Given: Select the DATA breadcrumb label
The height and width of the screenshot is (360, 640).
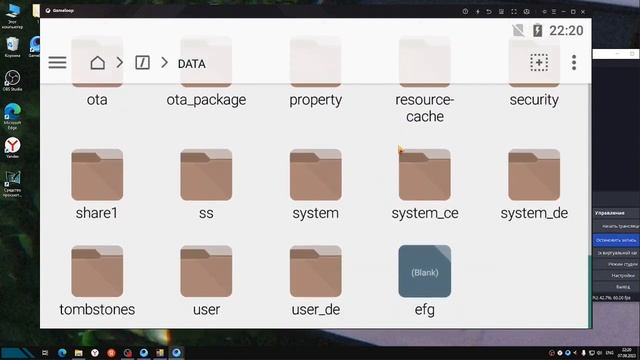Looking at the screenshot, I should coord(191,64).
